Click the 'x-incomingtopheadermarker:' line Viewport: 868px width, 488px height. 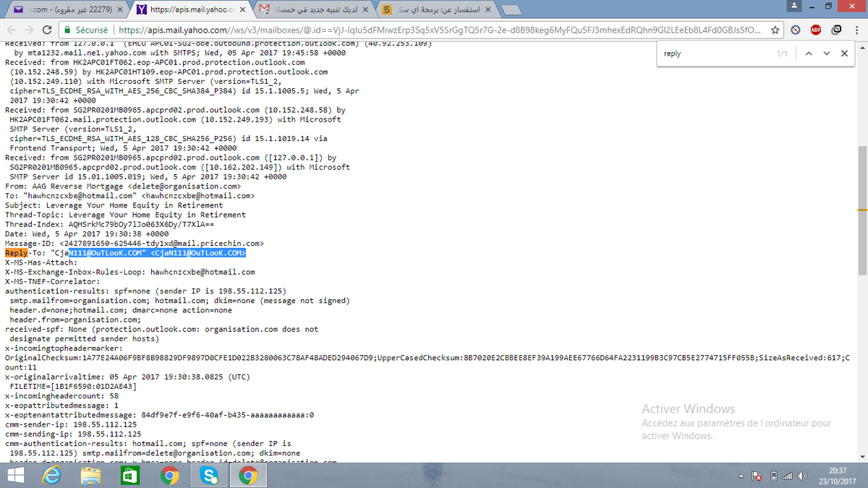(64, 348)
